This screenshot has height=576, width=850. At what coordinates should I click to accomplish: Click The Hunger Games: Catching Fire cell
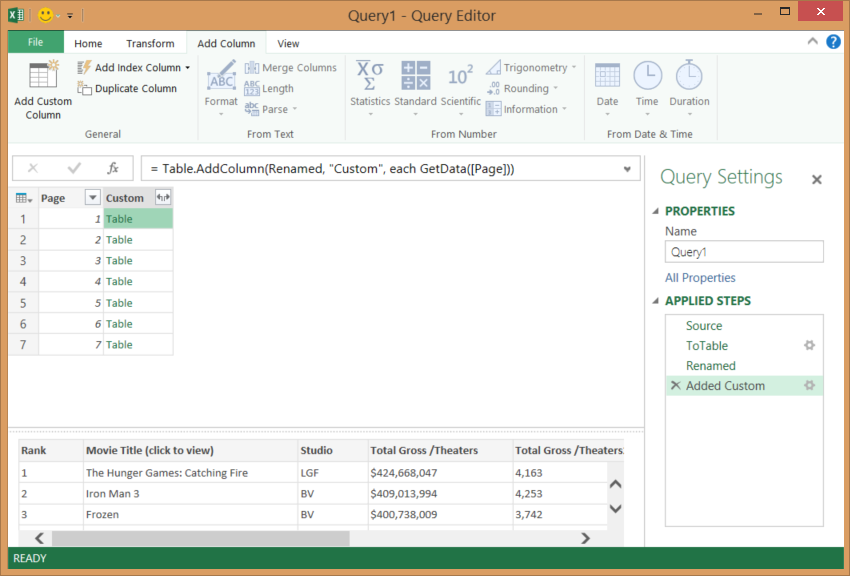[x=190, y=473]
